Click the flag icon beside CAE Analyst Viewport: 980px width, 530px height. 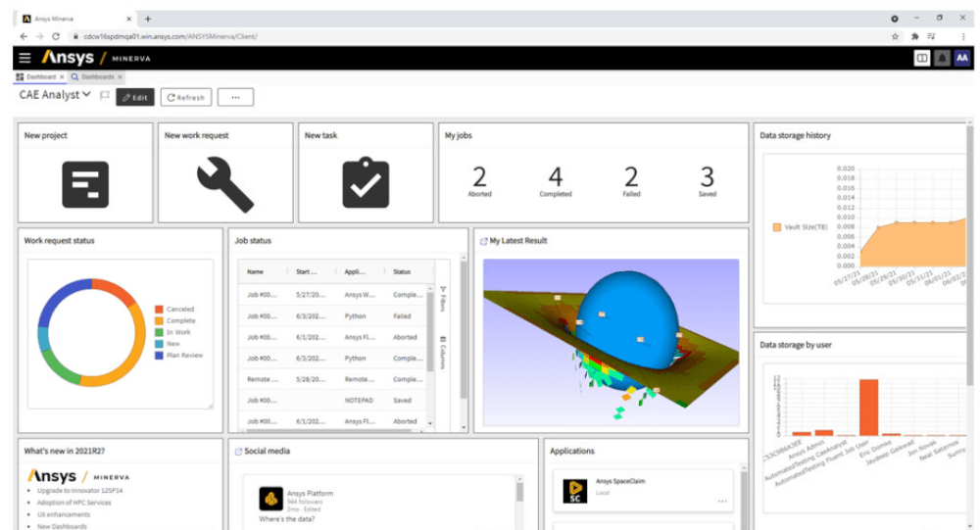105,96
